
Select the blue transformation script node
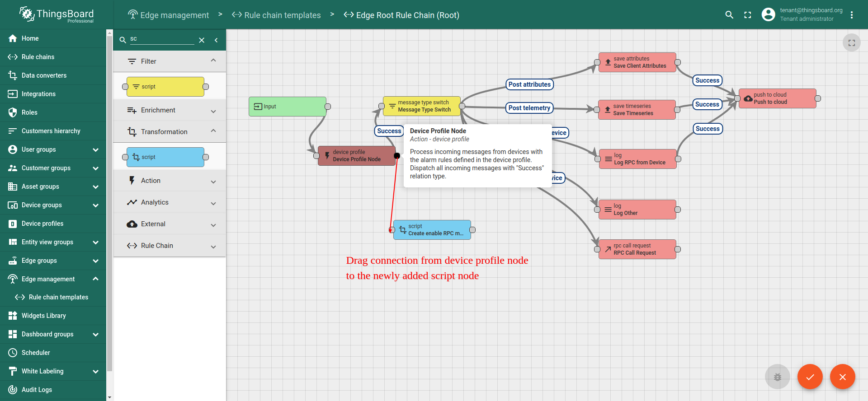[x=165, y=157]
